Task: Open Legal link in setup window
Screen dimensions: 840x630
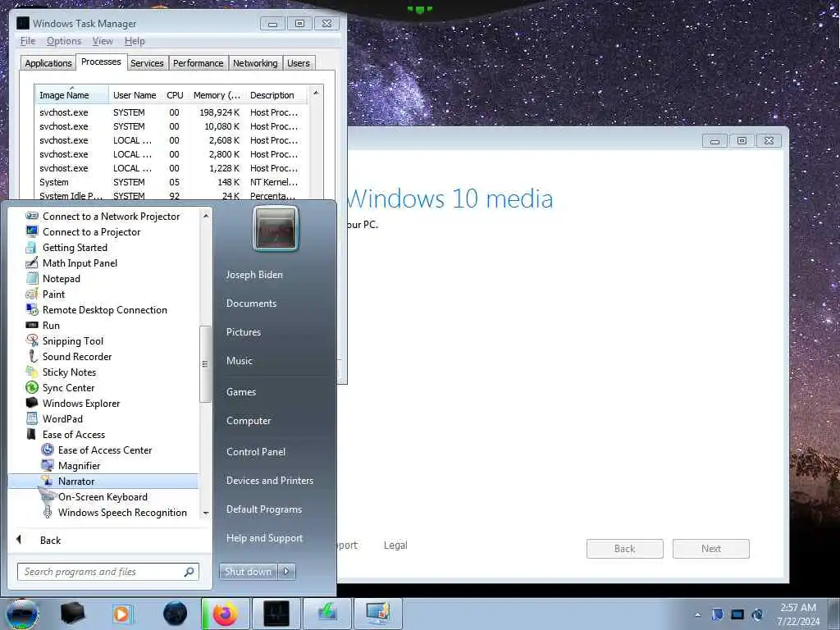Action: (x=395, y=546)
